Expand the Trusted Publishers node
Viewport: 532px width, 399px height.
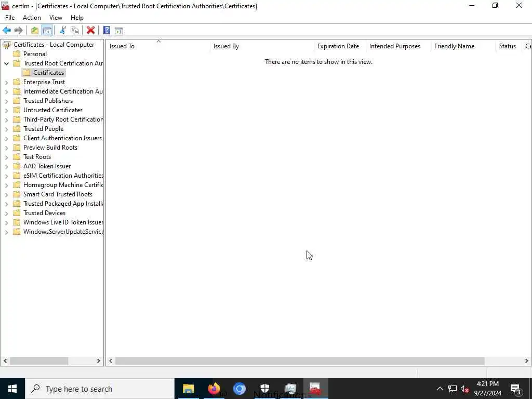(6, 101)
